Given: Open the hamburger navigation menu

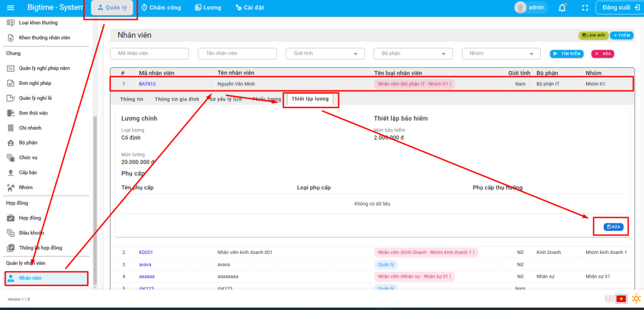Looking at the screenshot, I should [10, 8].
